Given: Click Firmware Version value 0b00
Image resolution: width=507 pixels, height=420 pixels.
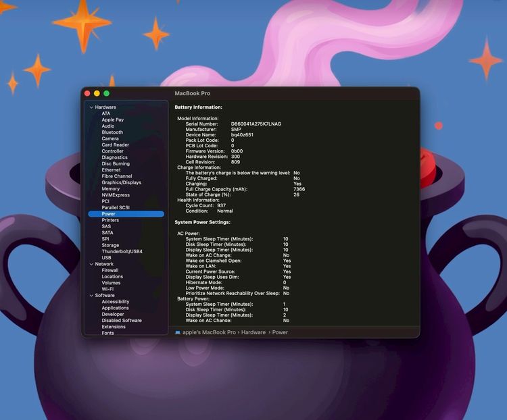Looking at the screenshot, I should coord(237,151).
